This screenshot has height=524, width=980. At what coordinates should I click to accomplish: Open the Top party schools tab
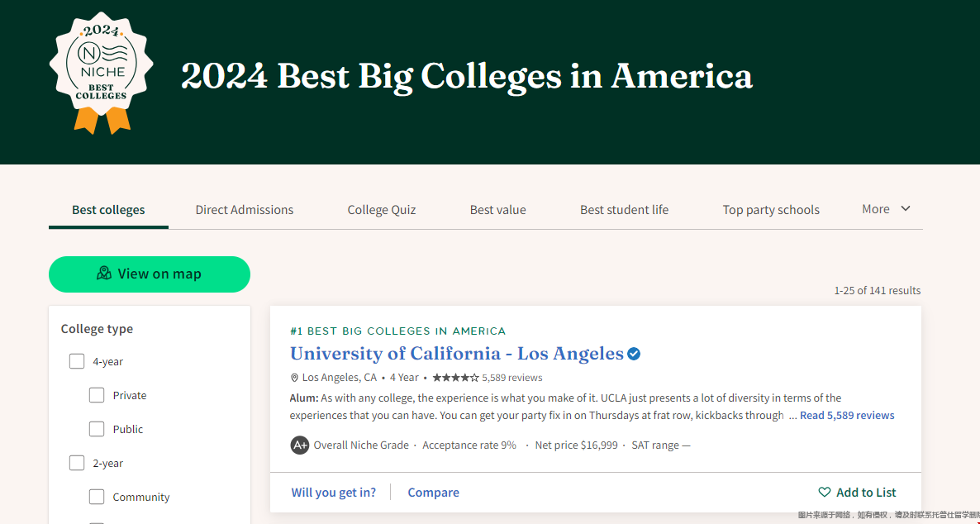tap(771, 210)
